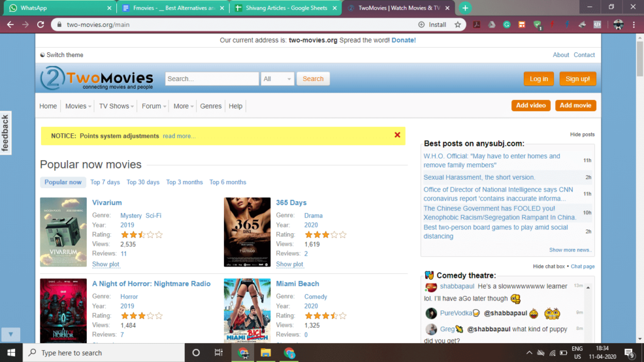This screenshot has height=362, width=644.
Task: Open File Explorer from the taskbar
Action: click(x=265, y=353)
